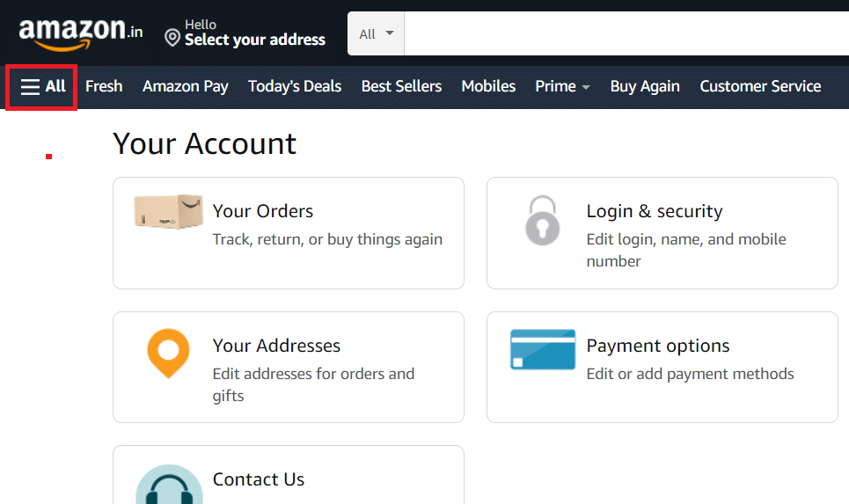This screenshot has height=504, width=849.
Task: Open Amazon Pay from the nav bar
Action: [185, 86]
